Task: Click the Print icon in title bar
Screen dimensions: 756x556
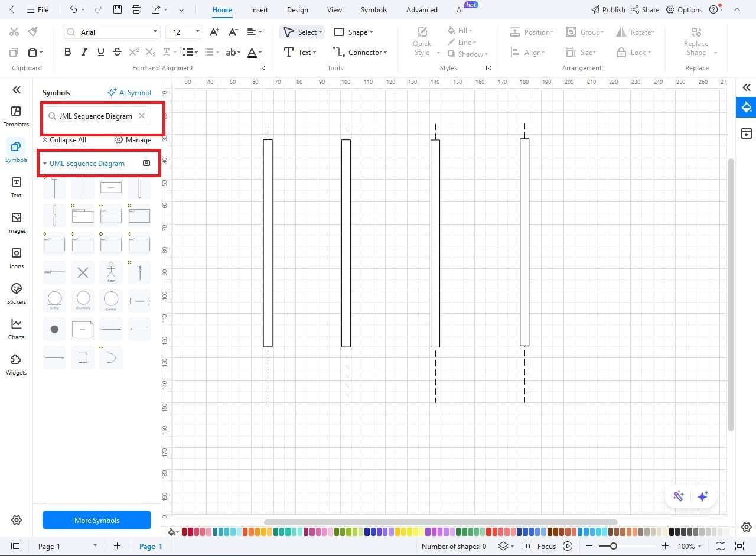Action: 136,9
